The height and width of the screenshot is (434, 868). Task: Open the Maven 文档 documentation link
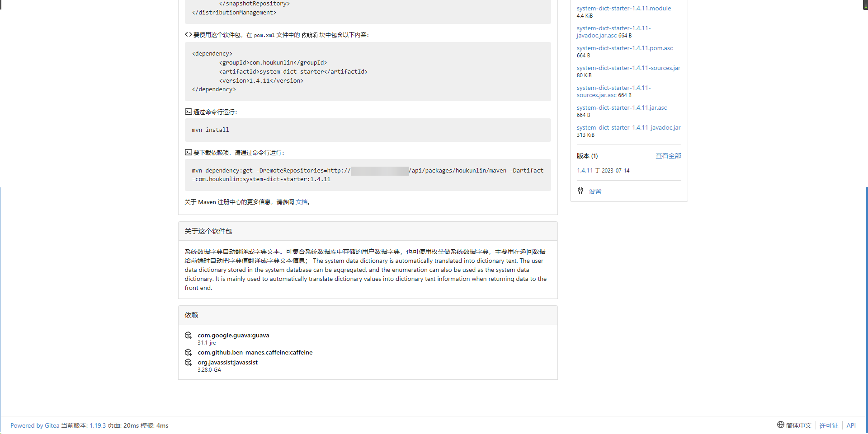pos(302,202)
